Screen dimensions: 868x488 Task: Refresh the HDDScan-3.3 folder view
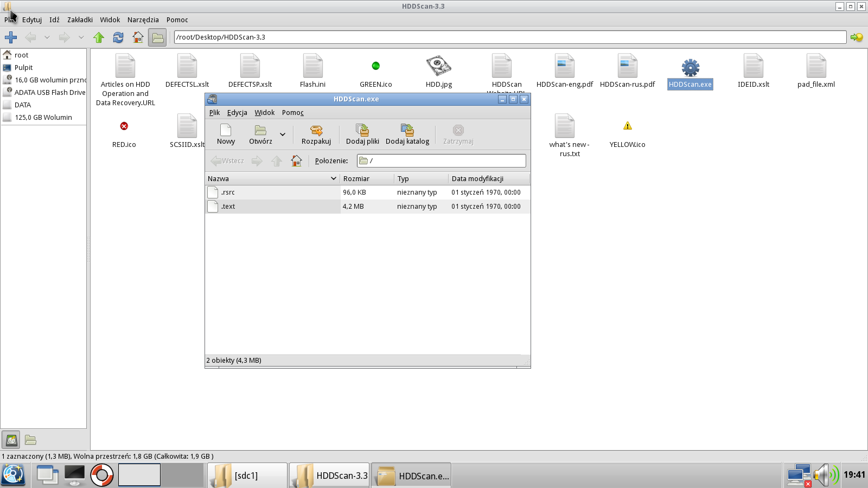click(118, 37)
